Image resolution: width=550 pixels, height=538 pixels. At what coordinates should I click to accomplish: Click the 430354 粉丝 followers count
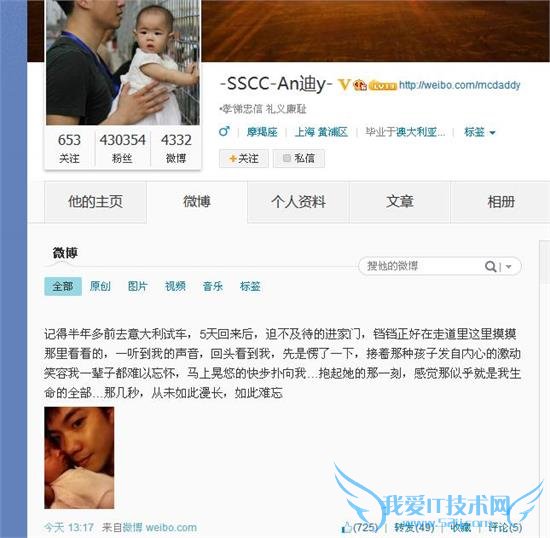point(122,149)
